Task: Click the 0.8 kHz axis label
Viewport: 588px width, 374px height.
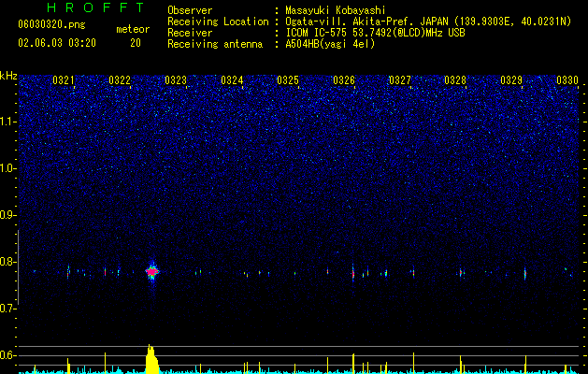Action: [x=8, y=262]
